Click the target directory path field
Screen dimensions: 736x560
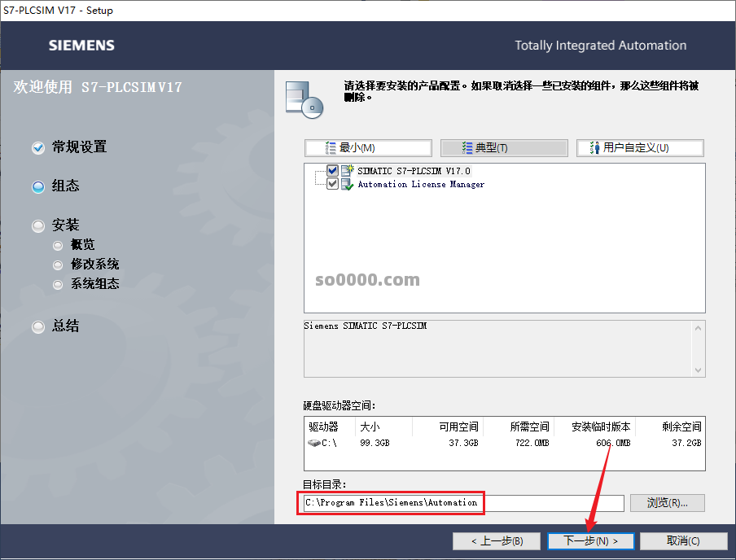[464, 503]
